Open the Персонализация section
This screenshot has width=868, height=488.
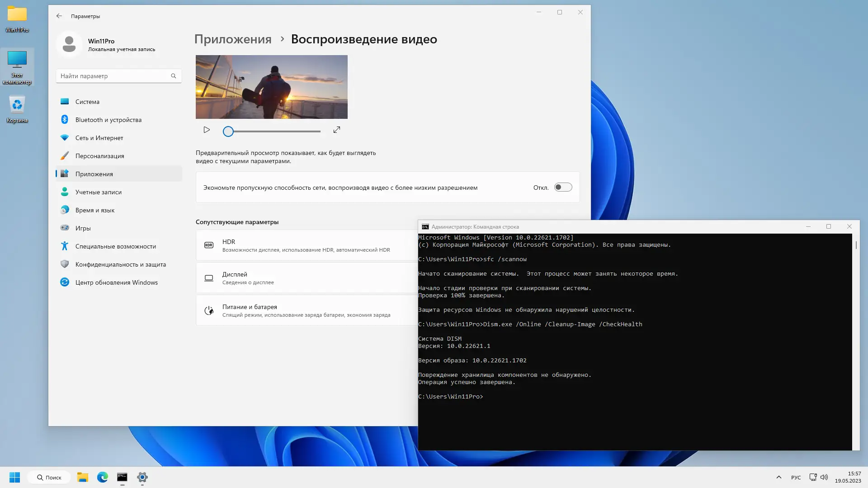click(99, 156)
